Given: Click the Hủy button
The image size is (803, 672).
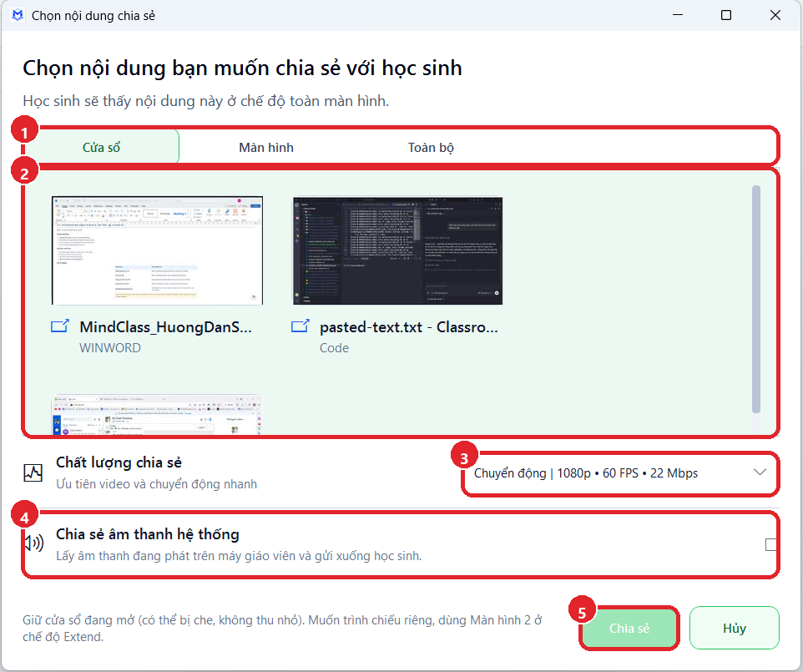Looking at the screenshot, I should point(735,628).
